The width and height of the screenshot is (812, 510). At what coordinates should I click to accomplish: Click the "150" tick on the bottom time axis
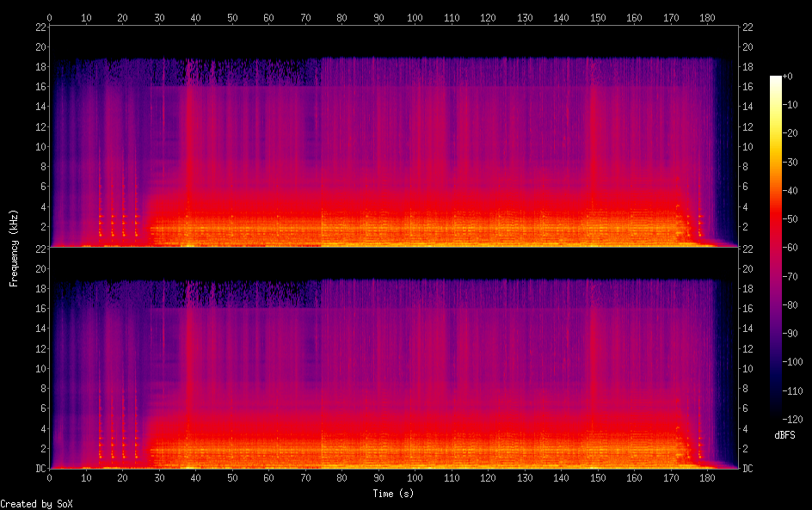(x=598, y=478)
